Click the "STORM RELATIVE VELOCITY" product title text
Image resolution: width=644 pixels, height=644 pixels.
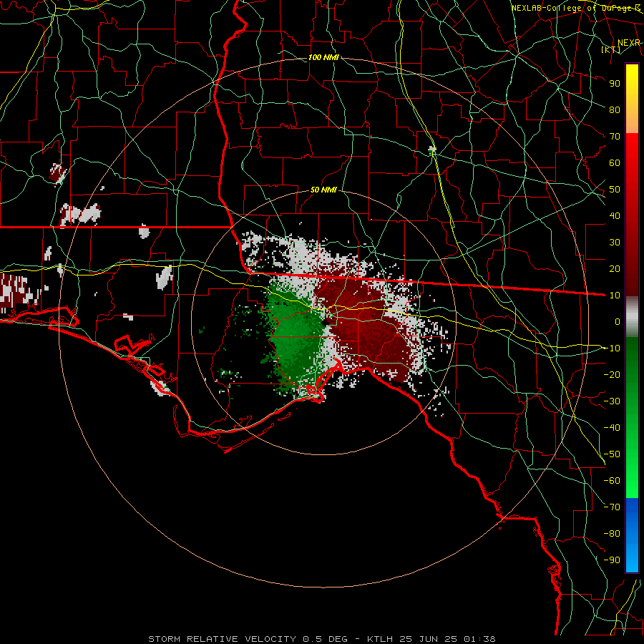(x=222, y=639)
